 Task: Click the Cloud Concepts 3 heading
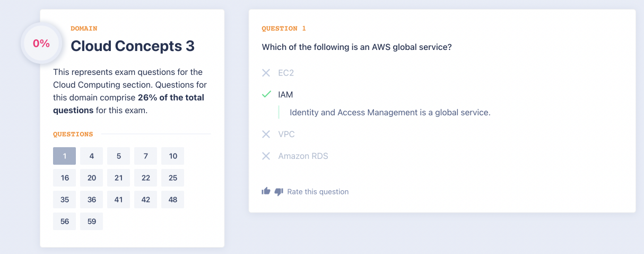(133, 46)
